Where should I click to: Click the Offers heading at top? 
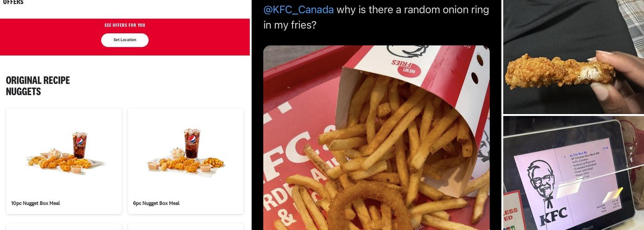click(13, 2)
